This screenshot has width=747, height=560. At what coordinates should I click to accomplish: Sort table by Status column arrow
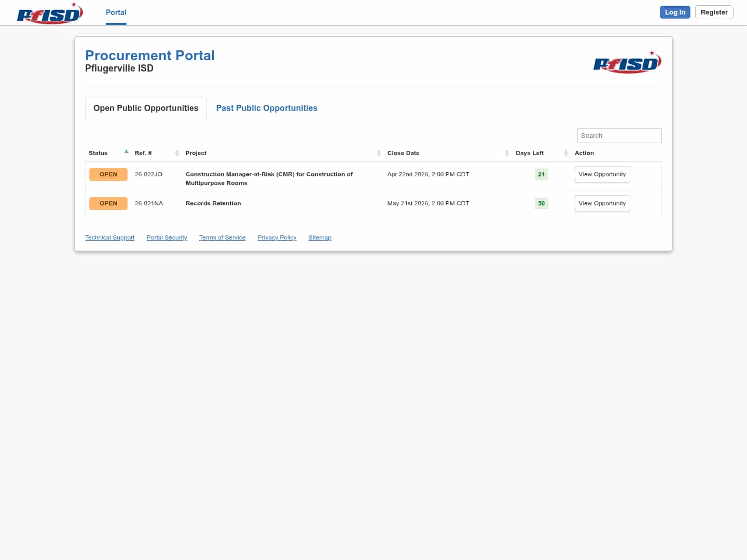(126, 152)
